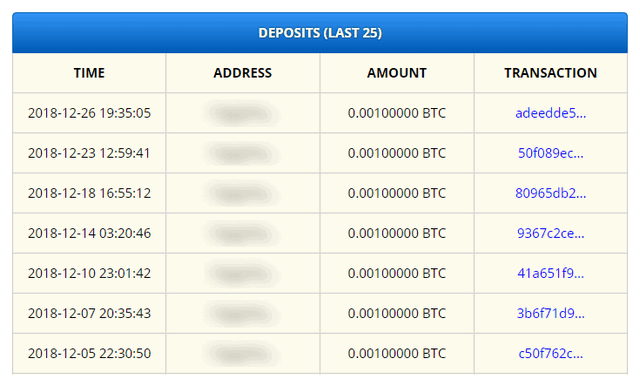The image size is (640, 386).
Task: Click blurred address in the 2018-12-14 row
Action: pos(242,234)
